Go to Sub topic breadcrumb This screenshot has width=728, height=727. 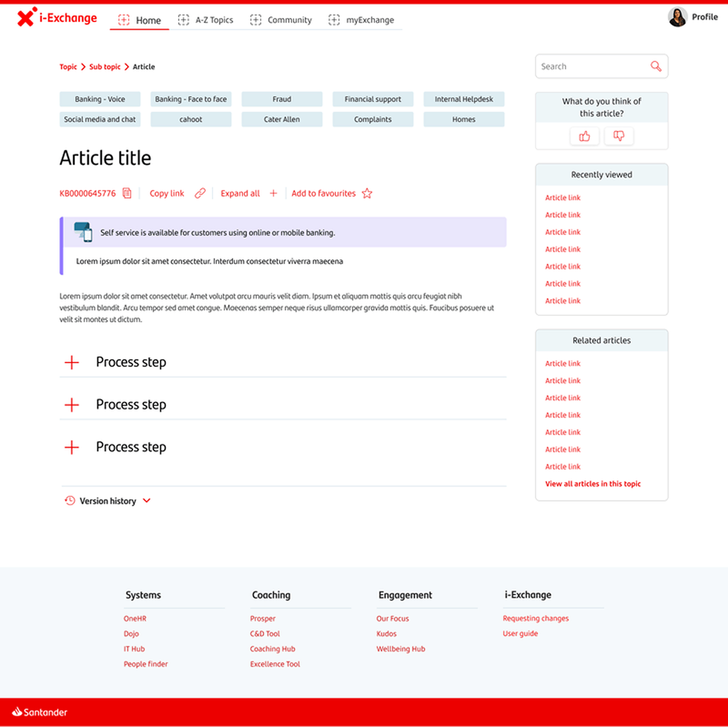coord(105,67)
